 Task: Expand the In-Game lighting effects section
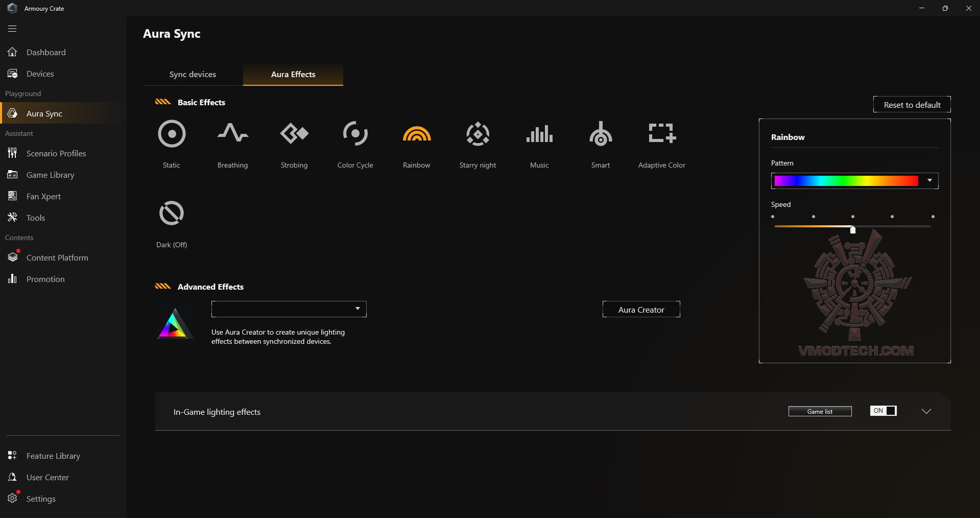tap(926, 411)
